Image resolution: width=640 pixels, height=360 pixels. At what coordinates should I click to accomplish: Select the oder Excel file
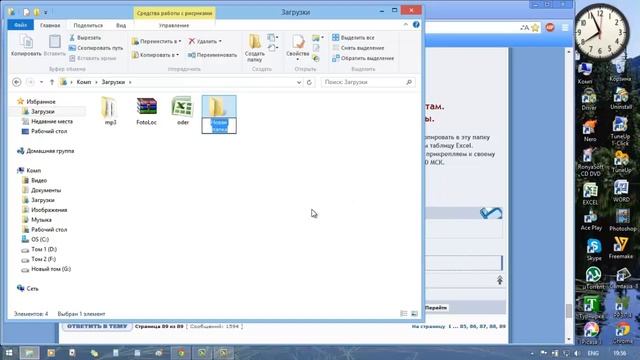point(183,111)
